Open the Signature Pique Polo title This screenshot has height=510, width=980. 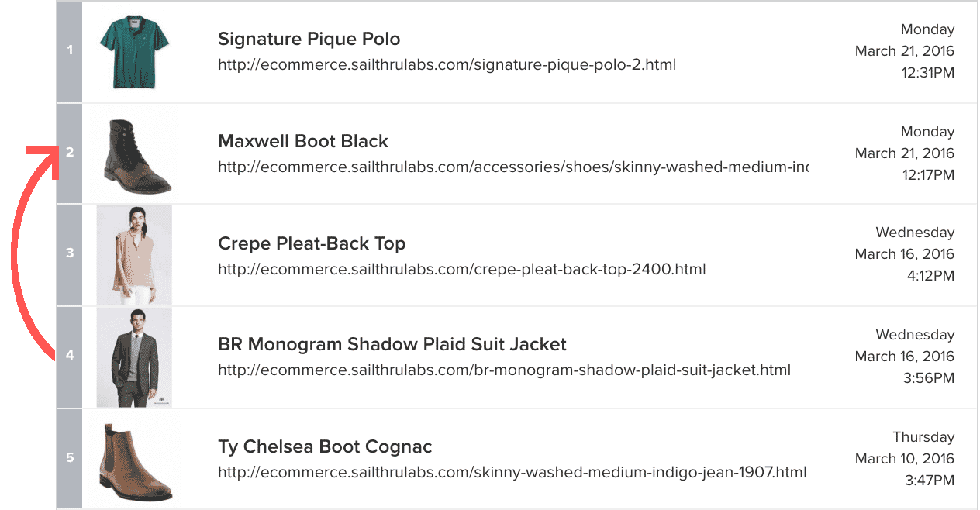[309, 39]
